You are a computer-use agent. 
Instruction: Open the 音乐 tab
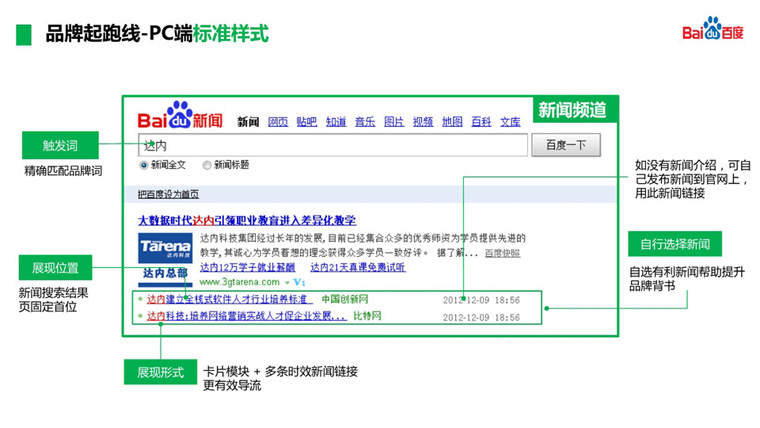[x=365, y=122]
